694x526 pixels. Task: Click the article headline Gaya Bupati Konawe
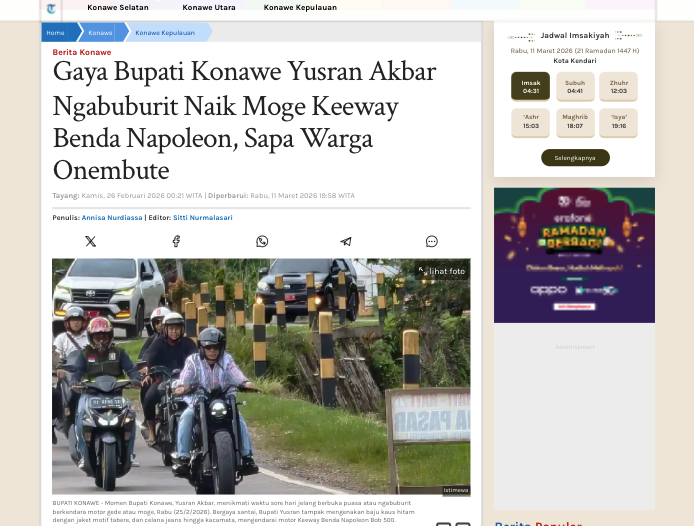tap(244, 120)
